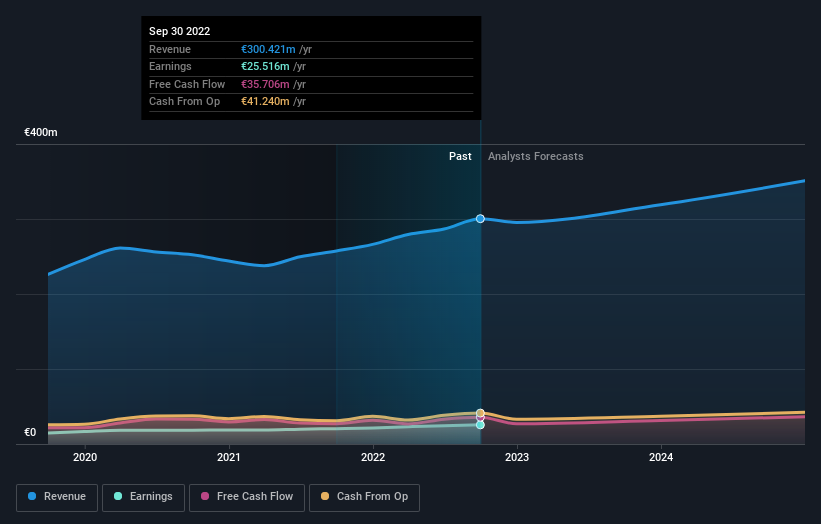Click the 2021 x-axis label
The image size is (821, 524).
[229, 457]
